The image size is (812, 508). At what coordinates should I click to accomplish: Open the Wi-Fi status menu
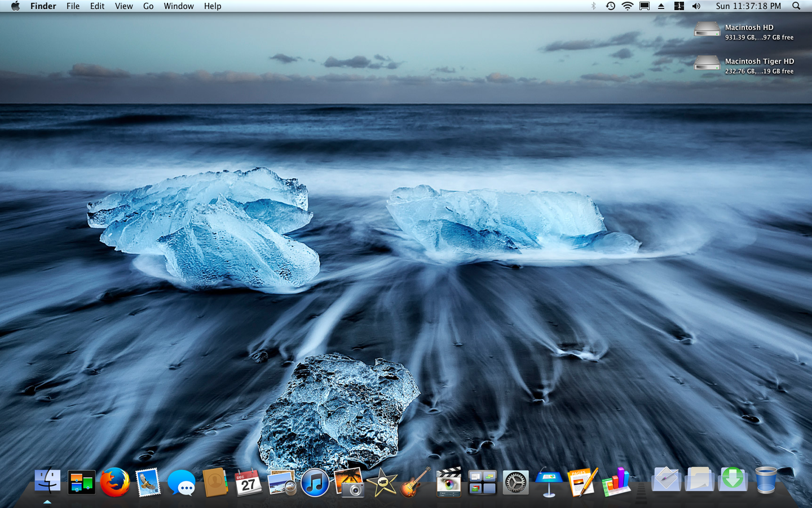click(x=627, y=6)
